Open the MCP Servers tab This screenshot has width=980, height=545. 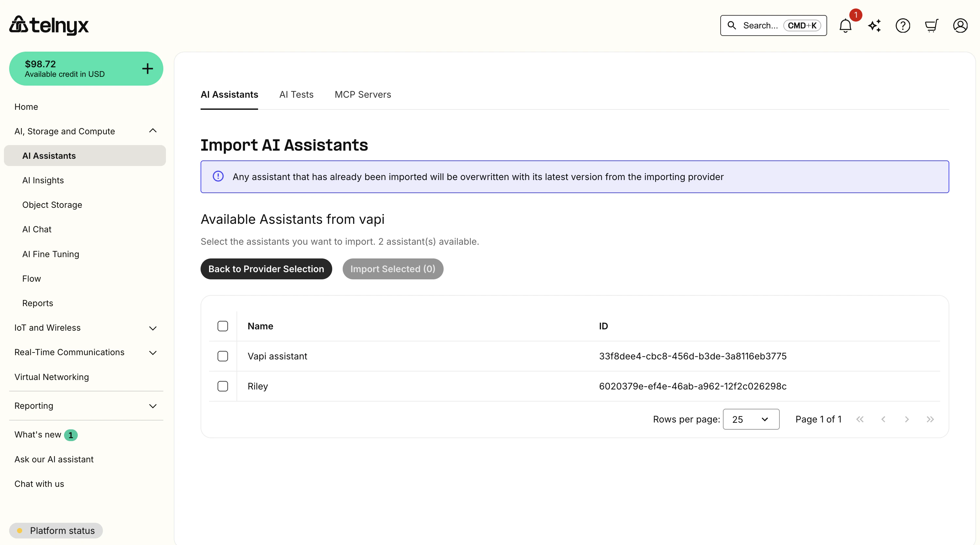(363, 95)
